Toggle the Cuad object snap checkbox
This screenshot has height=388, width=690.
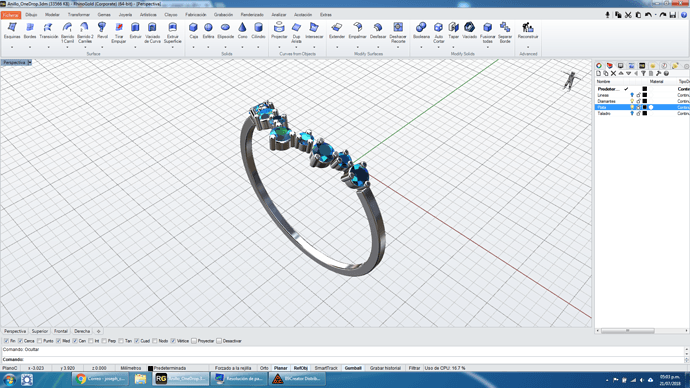[x=137, y=341]
